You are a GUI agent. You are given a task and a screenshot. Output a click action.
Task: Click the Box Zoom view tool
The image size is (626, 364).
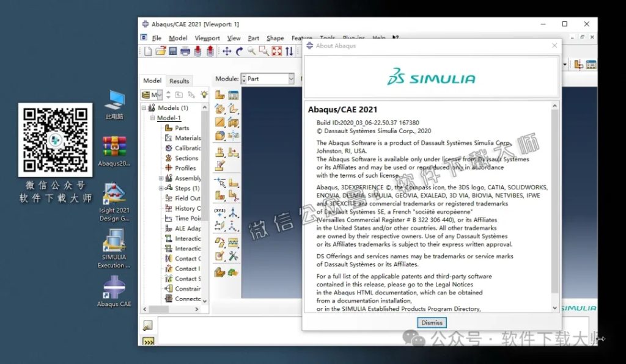click(x=263, y=51)
